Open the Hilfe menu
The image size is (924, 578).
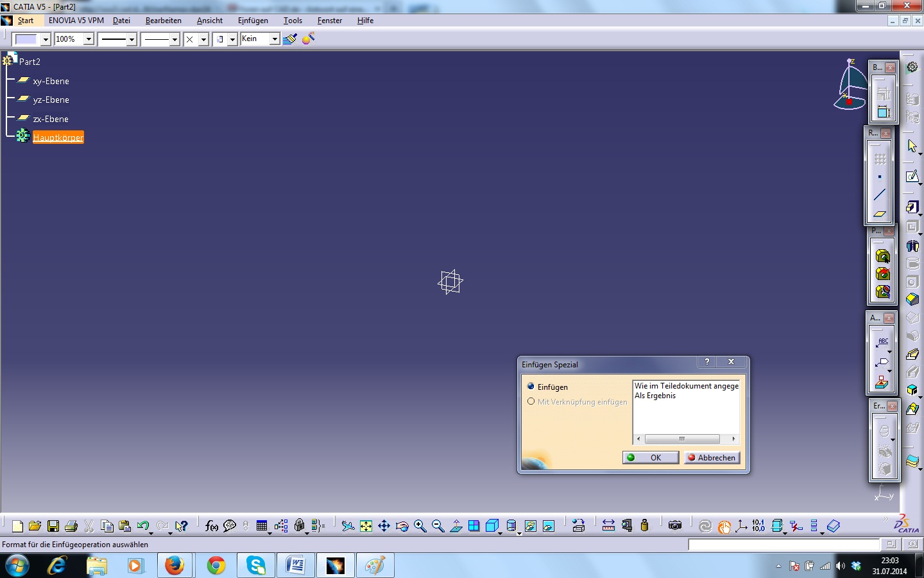[x=365, y=21]
